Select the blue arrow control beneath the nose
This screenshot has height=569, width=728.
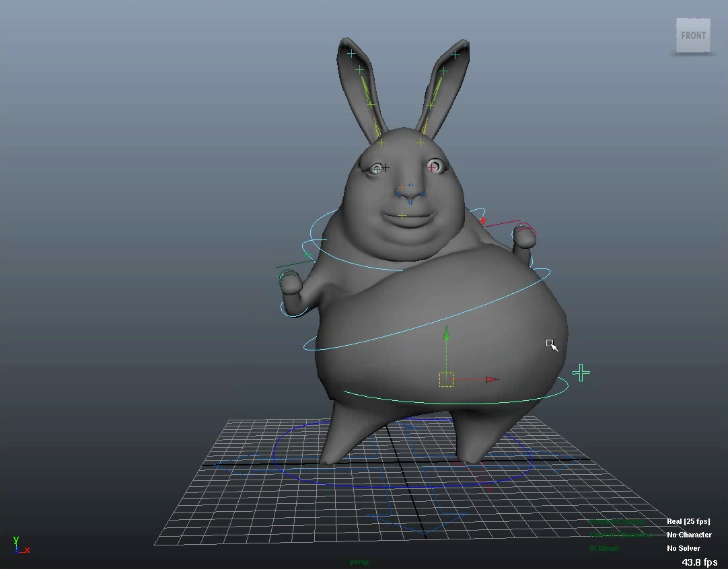pyautogui.click(x=410, y=202)
